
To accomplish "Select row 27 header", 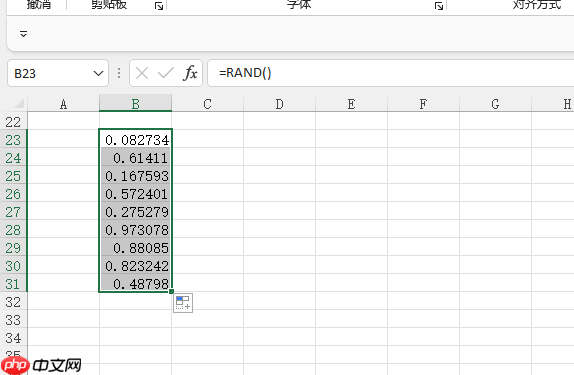I will tap(13, 212).
